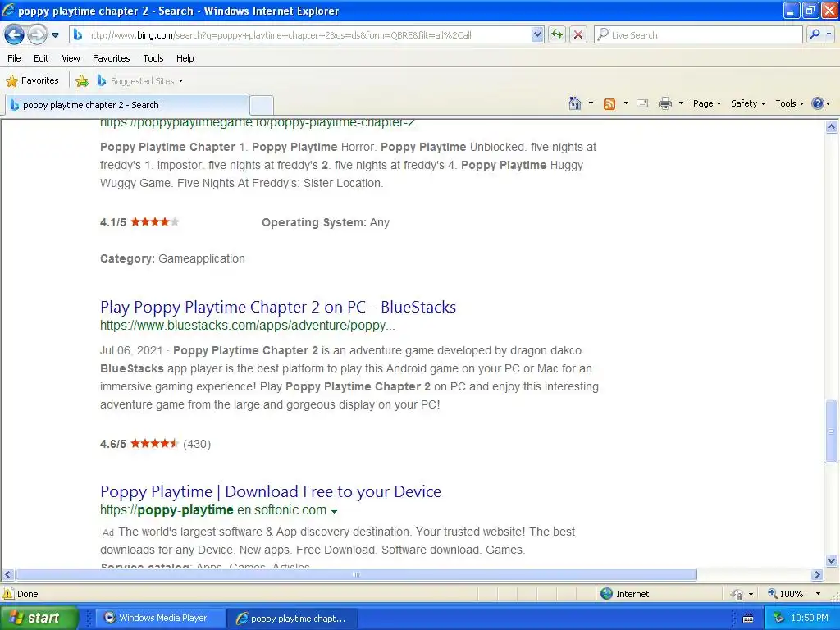Click the Forward navigation arrow
The width and height of the screenshot is (840, 630).
click(x=37, y=35)
